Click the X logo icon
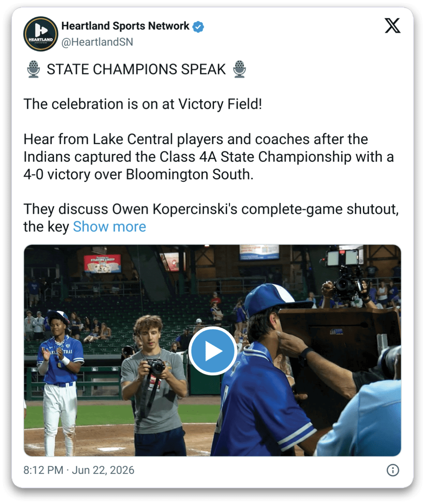The image size is (425, 504). [392, 26]
